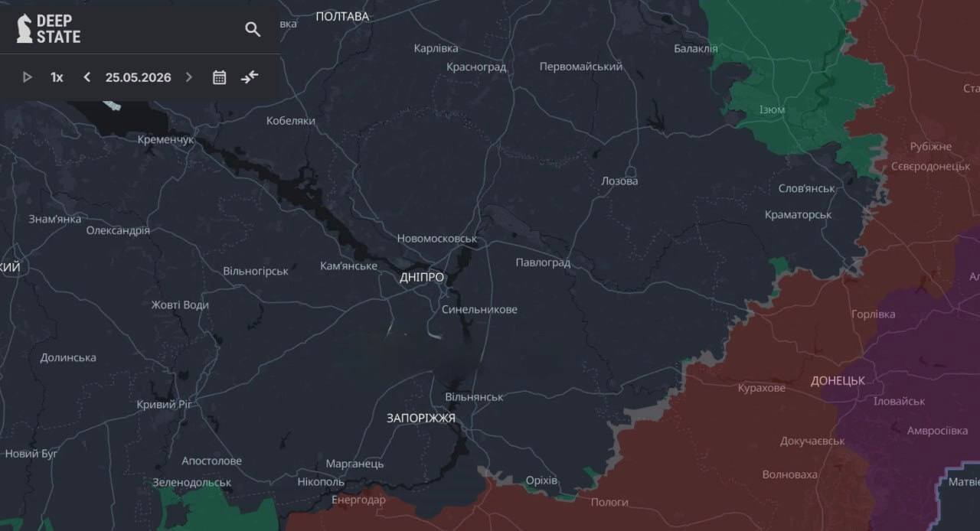
Task: Click the Кременчук map label
Action: [x=165, y=139]
